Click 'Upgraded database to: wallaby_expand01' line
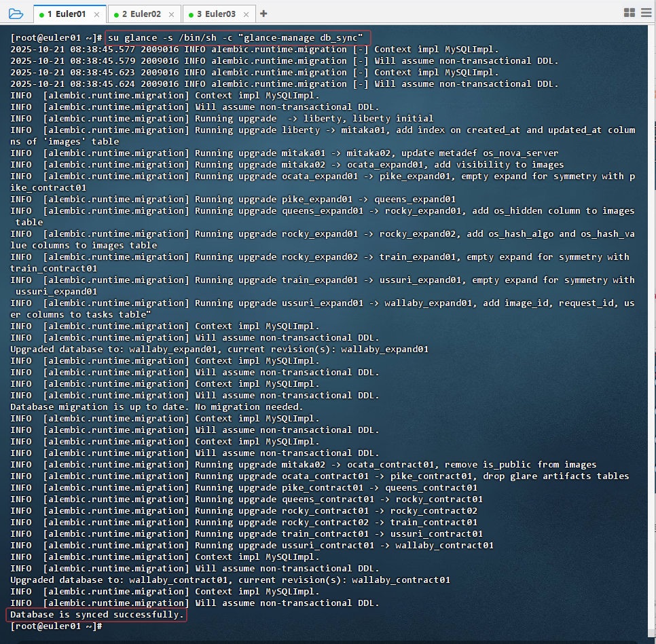The height and width of the screenshot is (644, 656). click(219, 349)
